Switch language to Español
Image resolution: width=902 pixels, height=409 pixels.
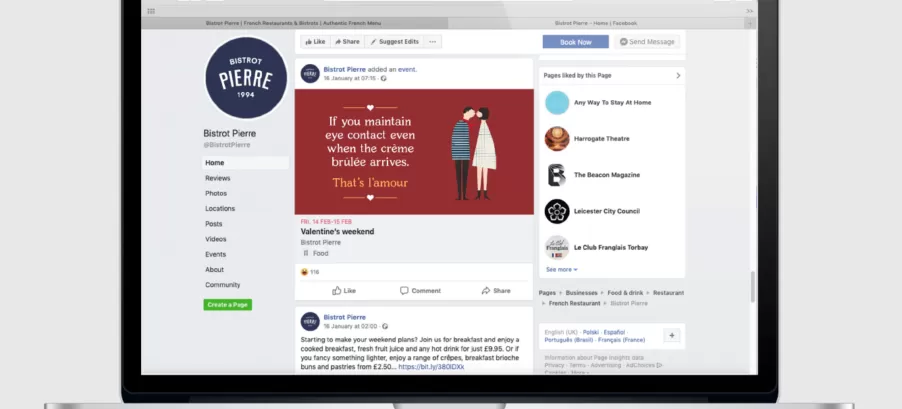click(x=614, y=332)
